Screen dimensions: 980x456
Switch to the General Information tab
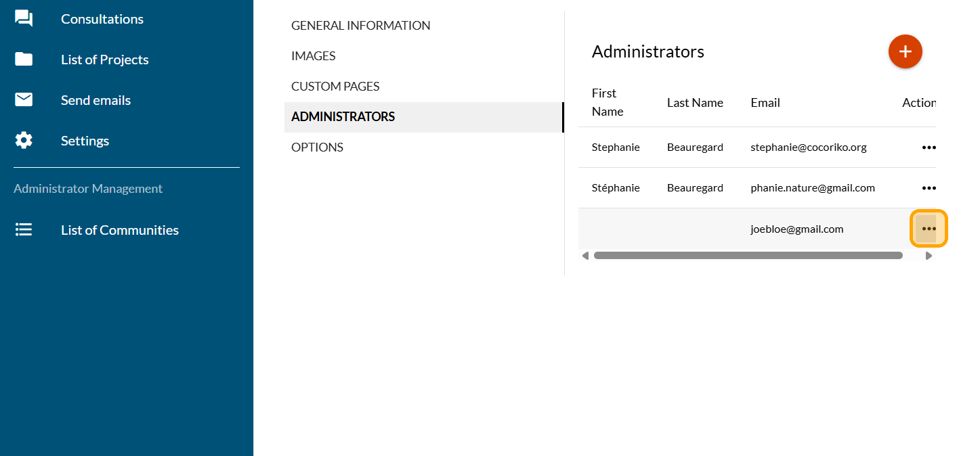(x=360, y=26)
